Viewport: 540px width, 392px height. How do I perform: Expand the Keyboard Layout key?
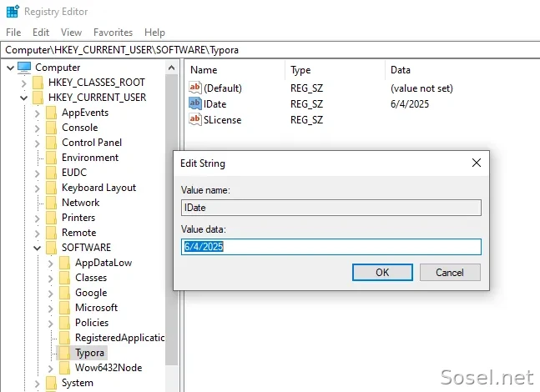coord(38,188)
